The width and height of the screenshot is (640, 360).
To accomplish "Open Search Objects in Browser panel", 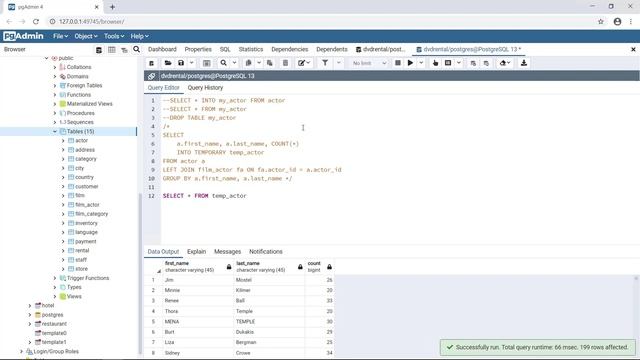I will point(136,49).
